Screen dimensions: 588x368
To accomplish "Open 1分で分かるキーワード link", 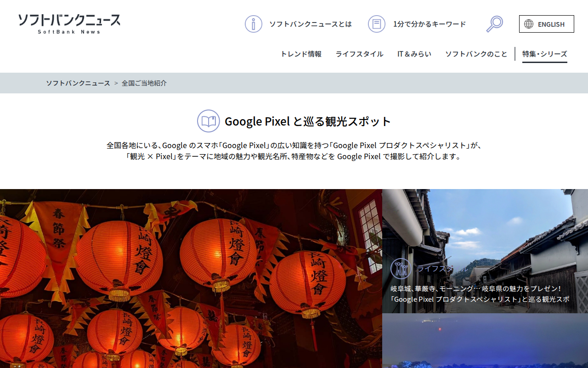I will point(430,24).
